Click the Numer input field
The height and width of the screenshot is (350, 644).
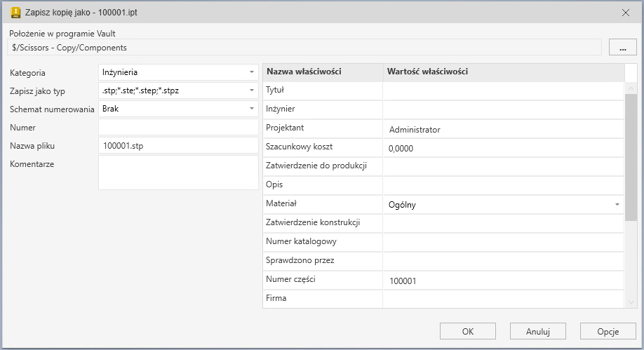(x=178, y=127)
